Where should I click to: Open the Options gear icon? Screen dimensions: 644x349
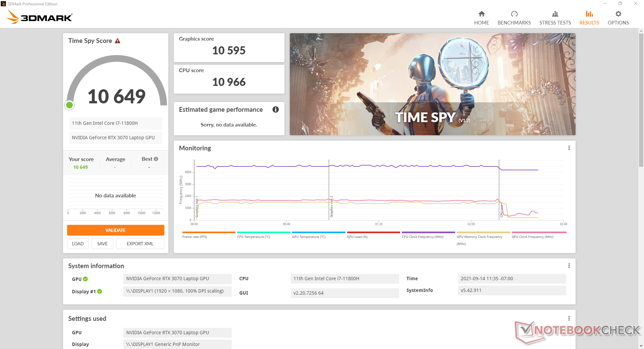click(x=618, y=14)
